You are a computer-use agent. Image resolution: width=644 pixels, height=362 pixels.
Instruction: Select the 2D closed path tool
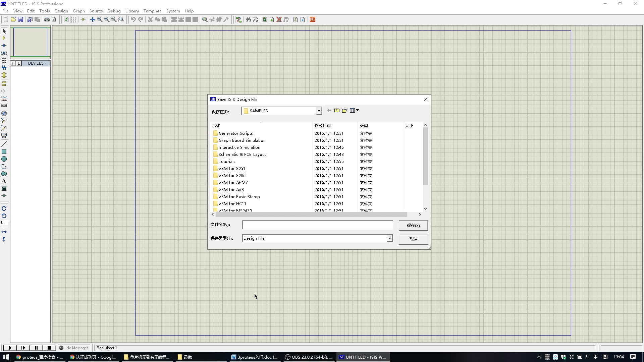pyautogui.click(x=4, y=174)
